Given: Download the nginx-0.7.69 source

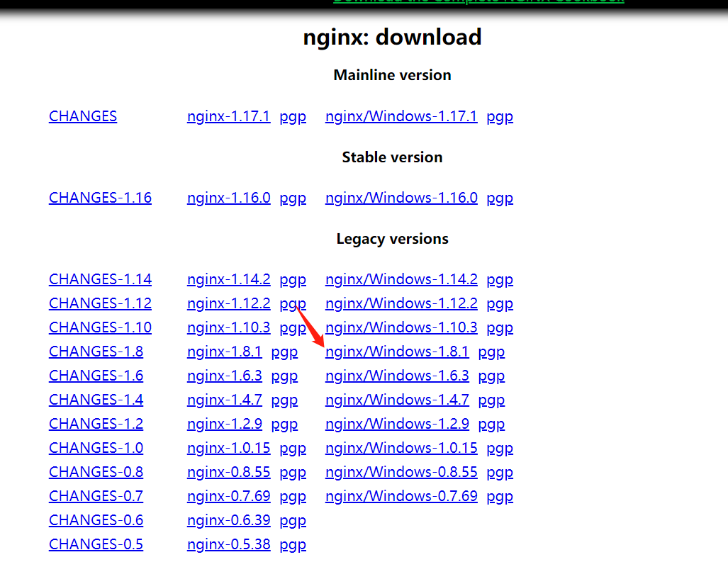Looking at the screenshot, I should tap(228, 497).
